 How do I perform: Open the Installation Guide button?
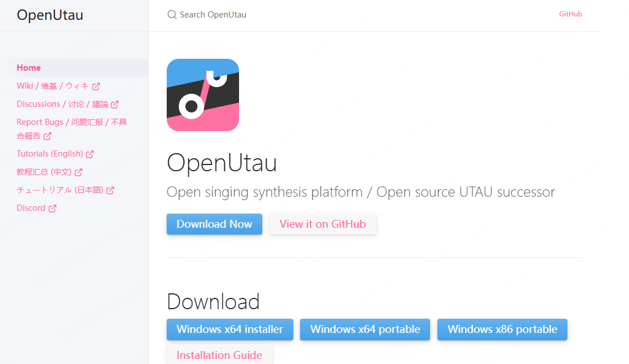(x=219, y=355)
